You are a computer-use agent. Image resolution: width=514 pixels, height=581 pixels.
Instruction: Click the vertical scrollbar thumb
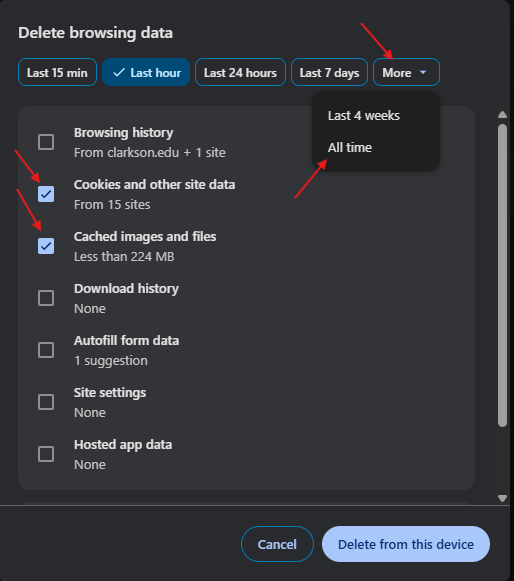pos(502,276)
